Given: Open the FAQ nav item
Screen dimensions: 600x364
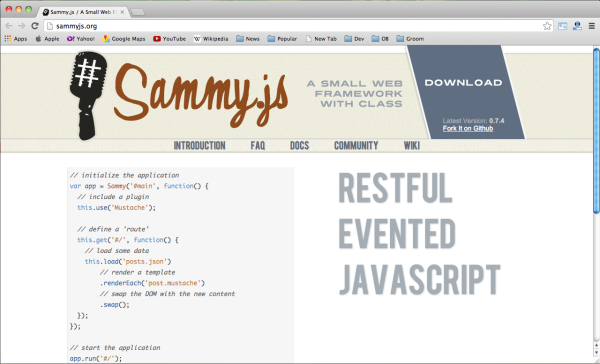Looking at the screenshot, I should coord(258,145).
